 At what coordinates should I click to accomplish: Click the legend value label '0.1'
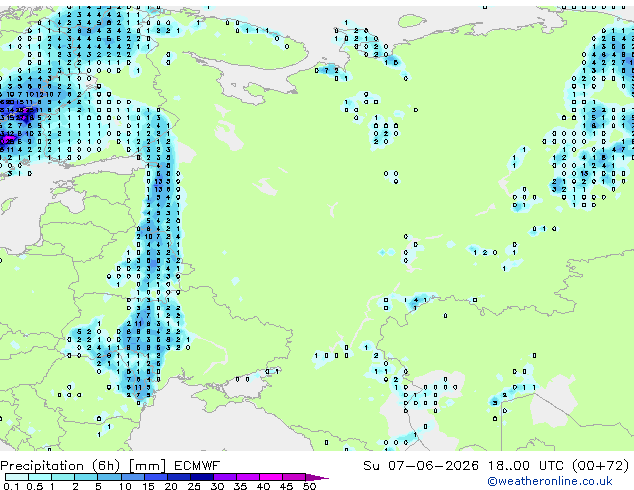(x=11, y=486)
